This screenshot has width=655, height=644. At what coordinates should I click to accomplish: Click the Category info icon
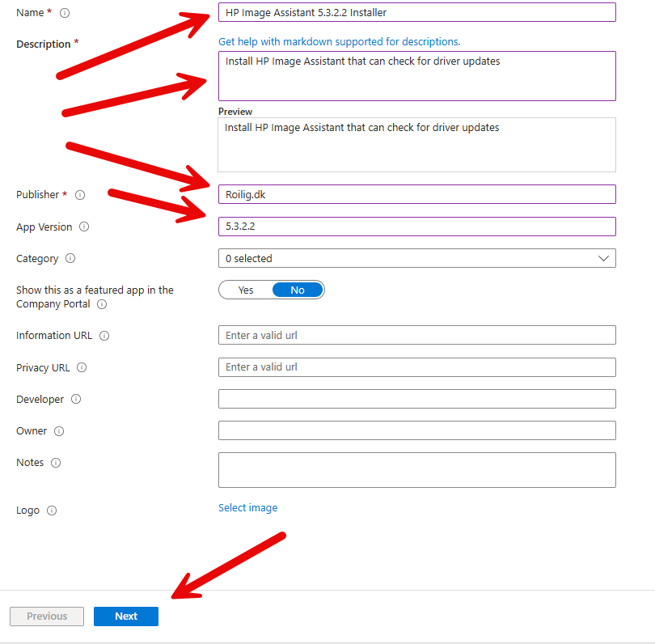click(x=70, y=259)
